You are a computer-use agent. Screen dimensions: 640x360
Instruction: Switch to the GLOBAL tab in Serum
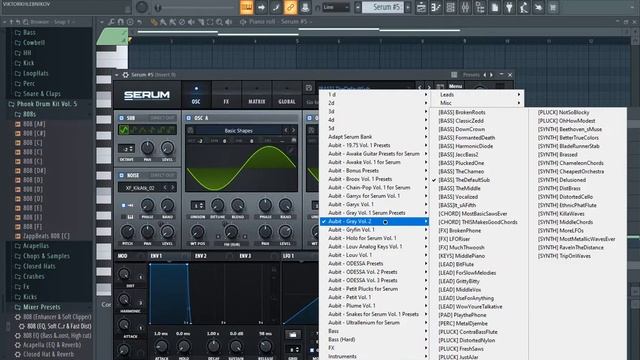(287, 95)
